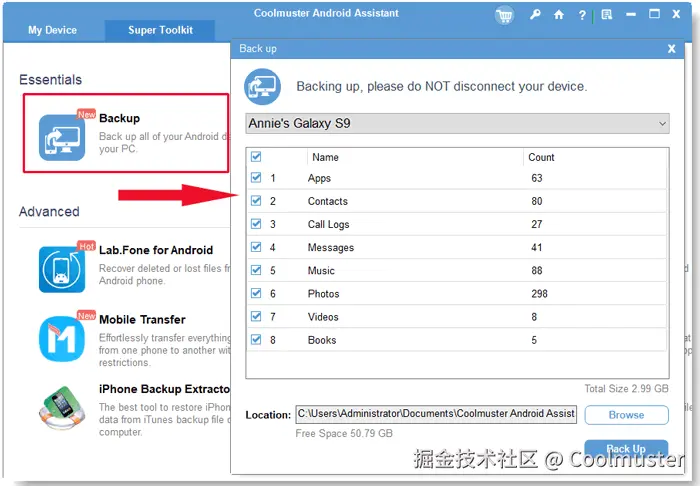700x486 pixels.
Task: Go to home icon in title bar
Action: (x=558, y=15)
